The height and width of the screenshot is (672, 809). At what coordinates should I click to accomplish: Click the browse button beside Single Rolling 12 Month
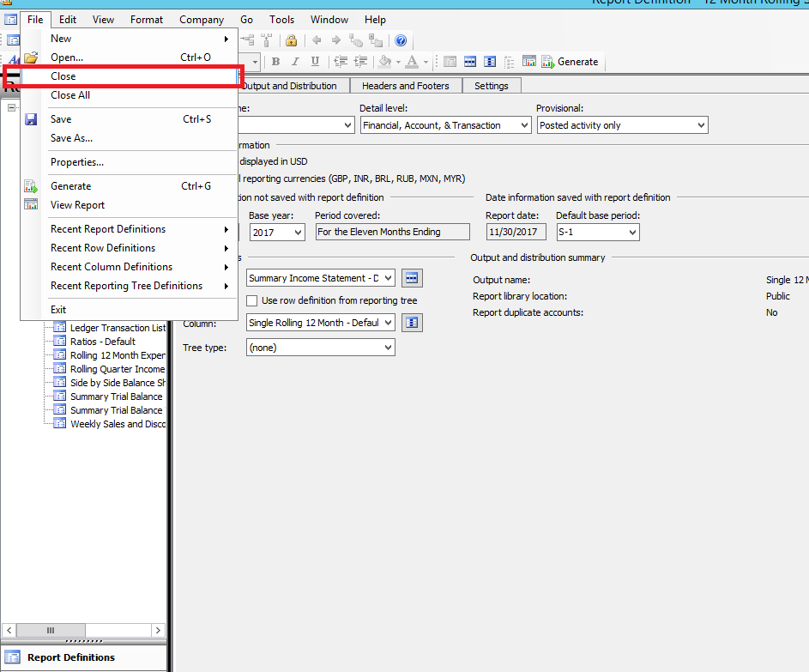coord(413,322)
